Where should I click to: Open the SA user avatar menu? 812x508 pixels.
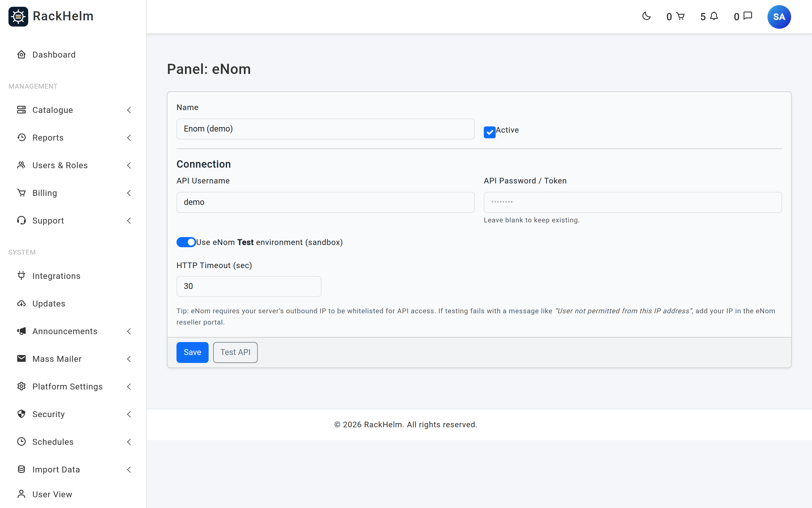pyautogui.click(x=779, y=17)
